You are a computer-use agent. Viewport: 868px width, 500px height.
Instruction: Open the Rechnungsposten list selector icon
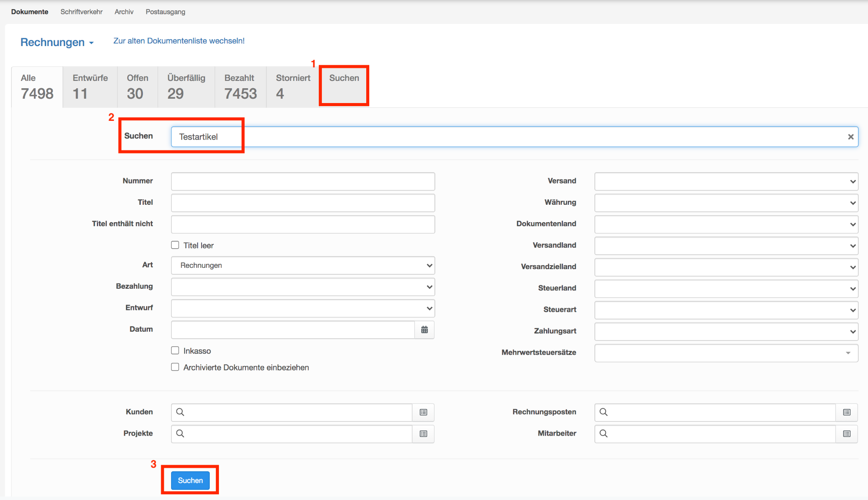click(847, 413)
